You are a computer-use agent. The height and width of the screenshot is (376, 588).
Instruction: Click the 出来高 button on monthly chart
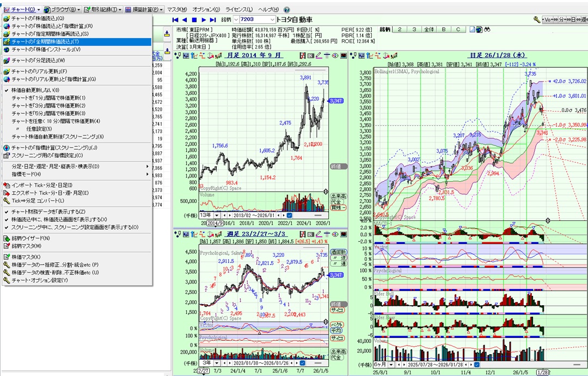click(x=338, y=196)
